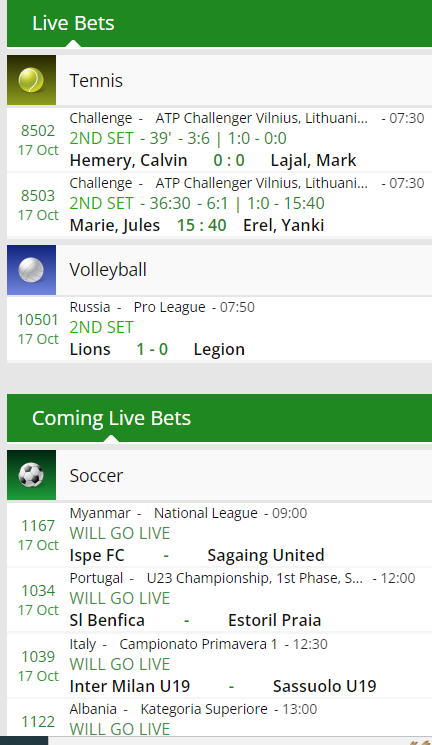Click the soccer ball sport icon
The height and width of the screenshot is (745, 432).
tap(31, 475)
